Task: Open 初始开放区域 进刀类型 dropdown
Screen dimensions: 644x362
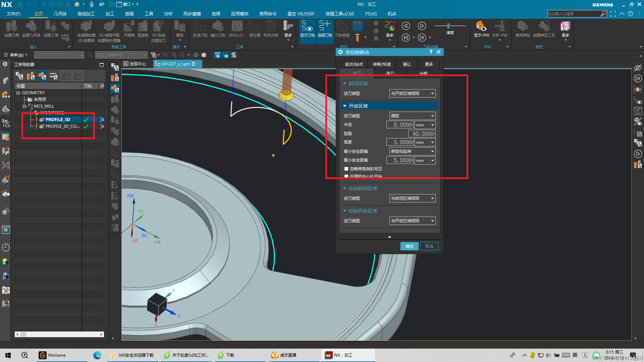Action: tap(412, 221)
